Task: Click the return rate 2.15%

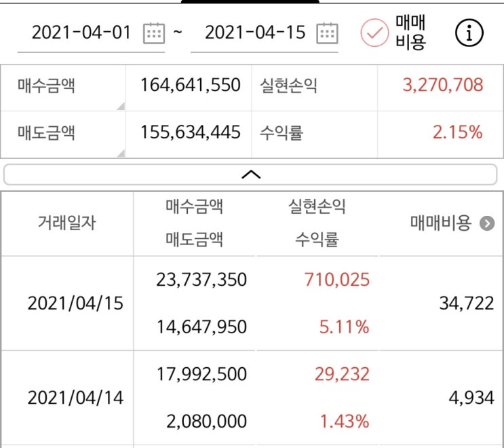Action: pyautogui.click(x=457, y=132)
